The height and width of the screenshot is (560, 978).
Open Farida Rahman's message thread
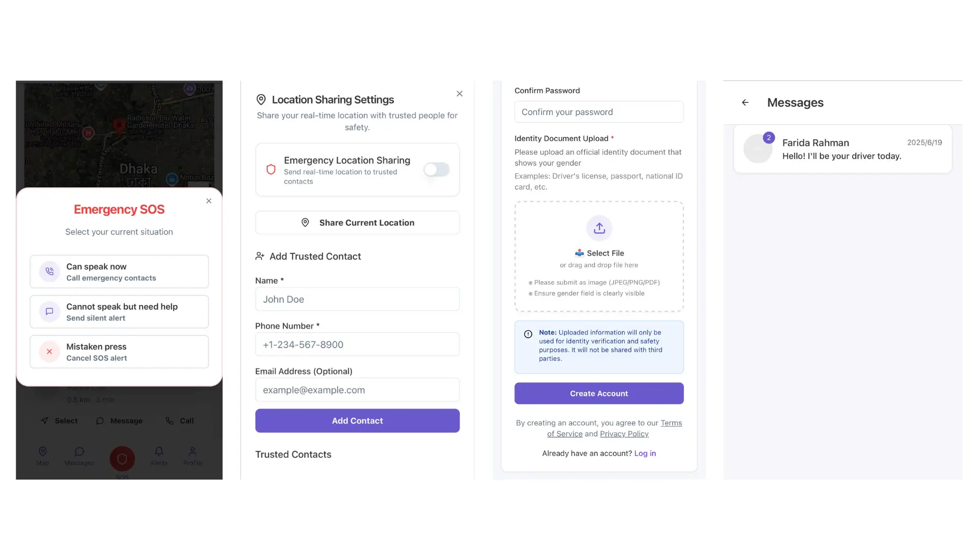843,149
